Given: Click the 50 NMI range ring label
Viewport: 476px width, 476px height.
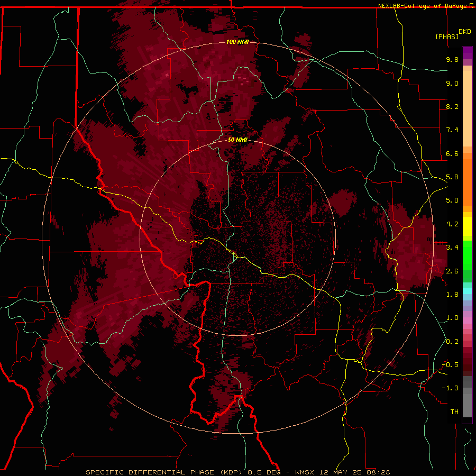Looking at the screenshot, I should (237, 140).
